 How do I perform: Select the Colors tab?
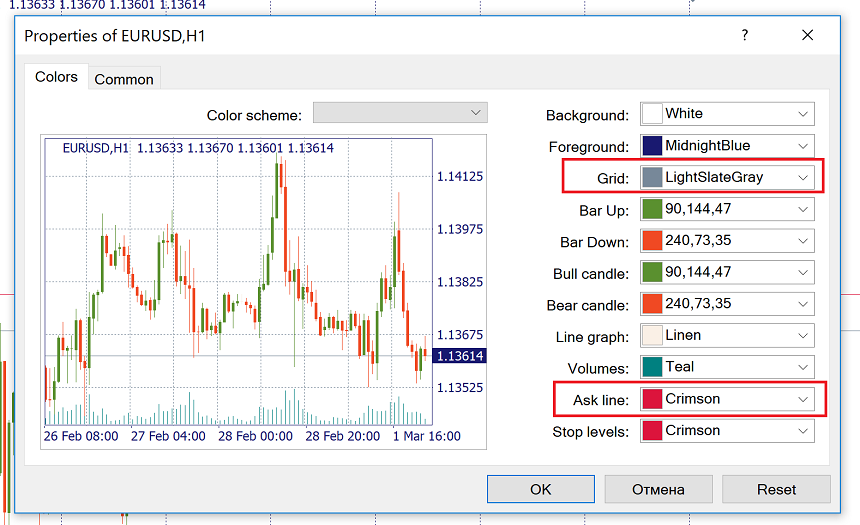(x=56, y=77)
